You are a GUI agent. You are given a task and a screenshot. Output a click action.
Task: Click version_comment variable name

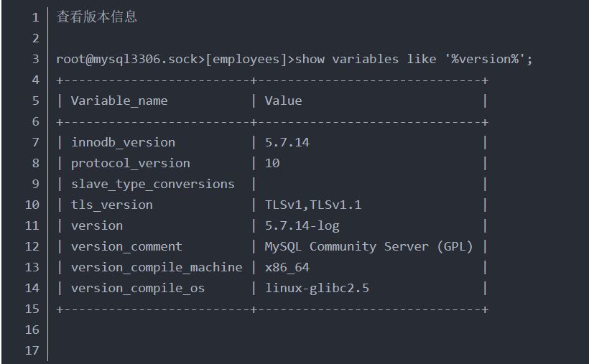pos(126,246)
